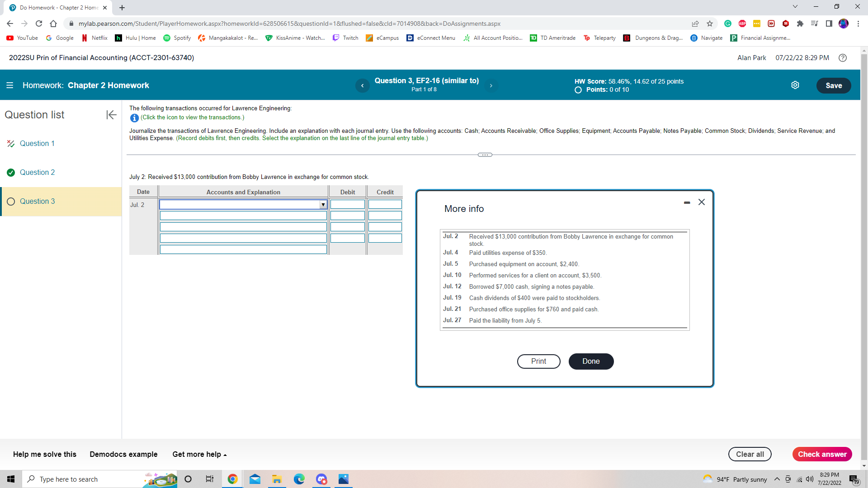Image resolution: width=868 pixels, height=488 pixels.
Task: Click Help me solve this
Action: 45,455
